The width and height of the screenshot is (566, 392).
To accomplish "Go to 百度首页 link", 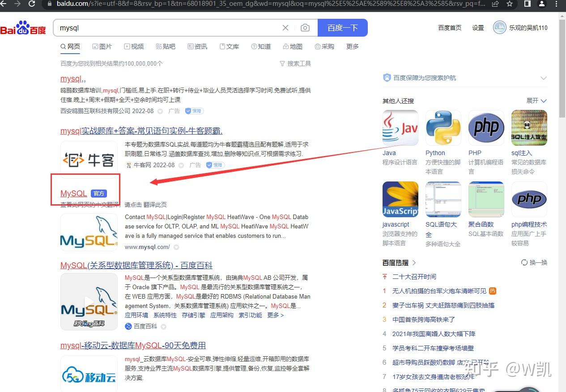I will [450, 28].
